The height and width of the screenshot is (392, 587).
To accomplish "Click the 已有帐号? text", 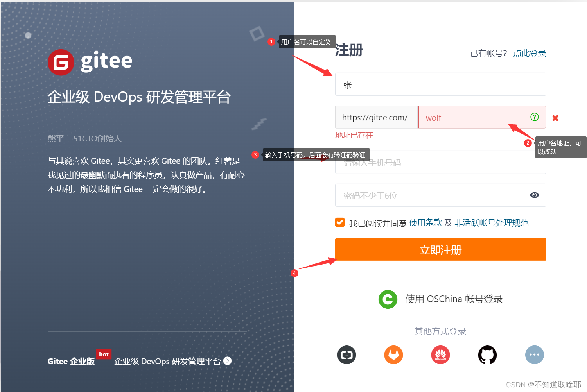I will (488, 54).
